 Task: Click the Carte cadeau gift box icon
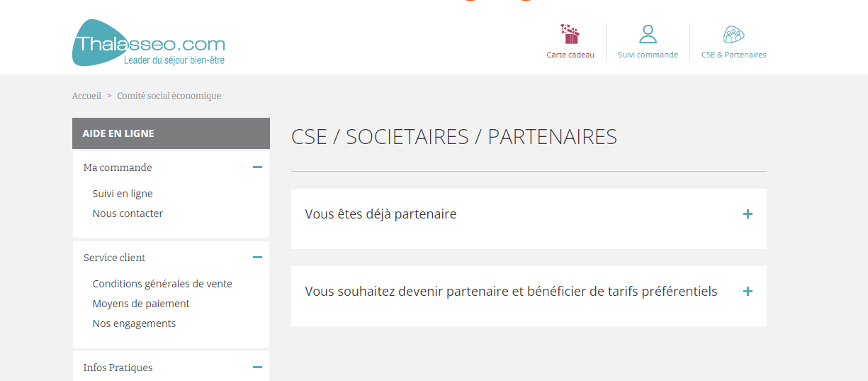click(x=570, y=34)
